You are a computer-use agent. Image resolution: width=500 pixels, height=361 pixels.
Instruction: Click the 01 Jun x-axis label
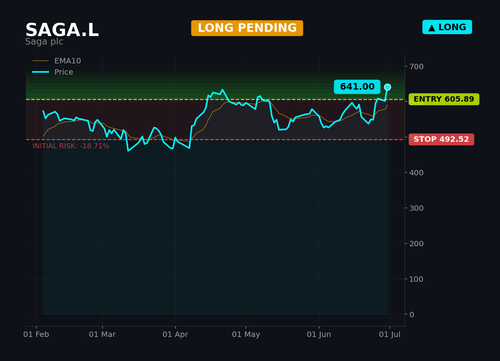click(319, 334)
